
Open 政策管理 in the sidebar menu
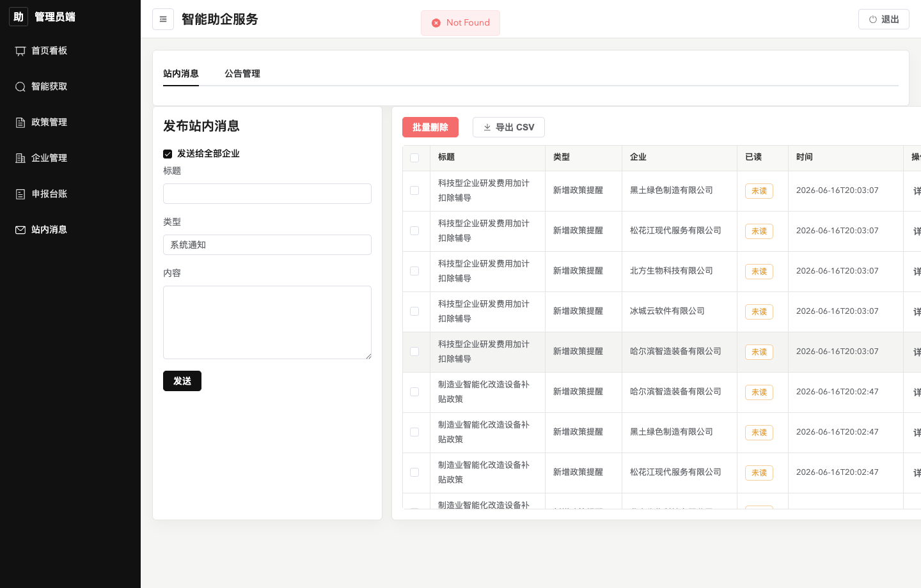pos(70,123)
